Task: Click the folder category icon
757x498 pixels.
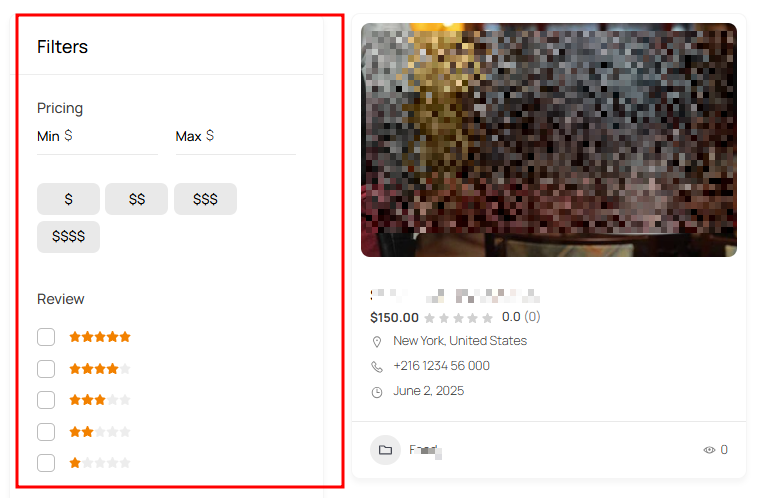Action: (385, 450)
